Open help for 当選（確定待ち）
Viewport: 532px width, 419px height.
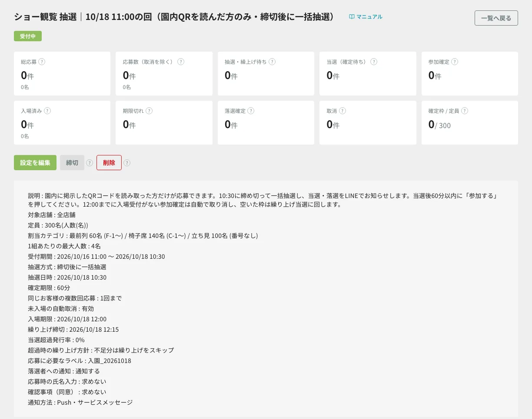pos(374,62)
